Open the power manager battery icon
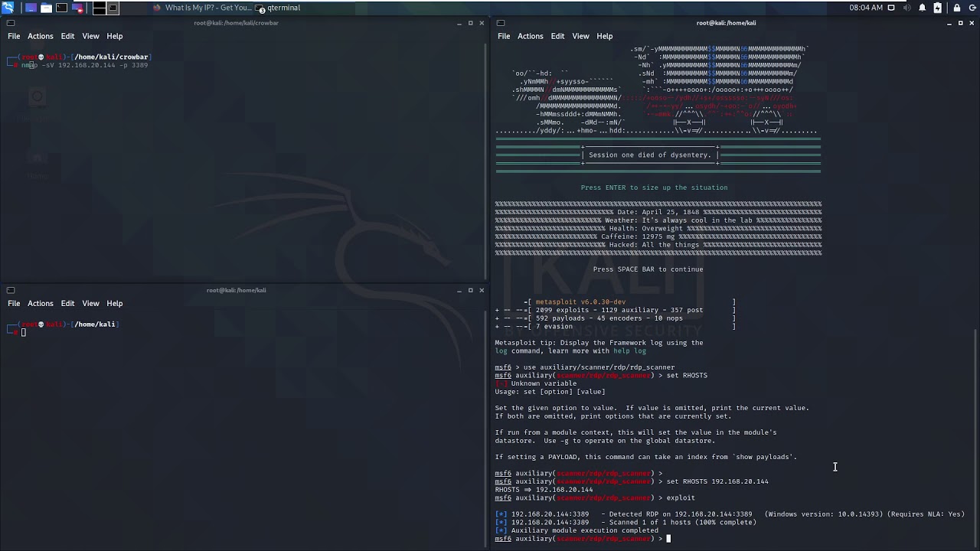The height and width of the screenshot is (551, 980). point(938,8)
